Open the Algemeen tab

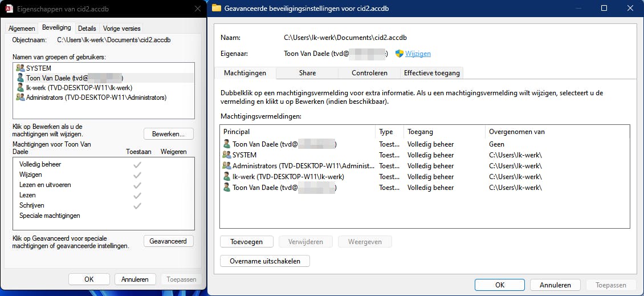point(22,29)
